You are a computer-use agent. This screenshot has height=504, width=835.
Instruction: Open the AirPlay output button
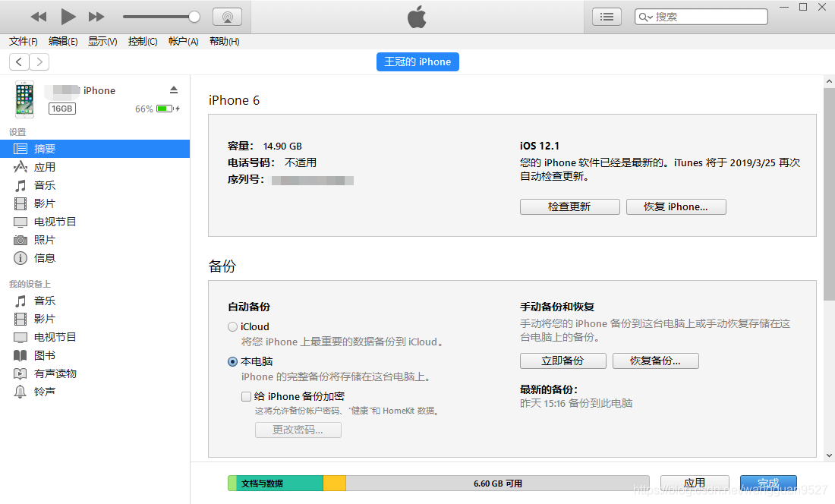pos(228,17)
